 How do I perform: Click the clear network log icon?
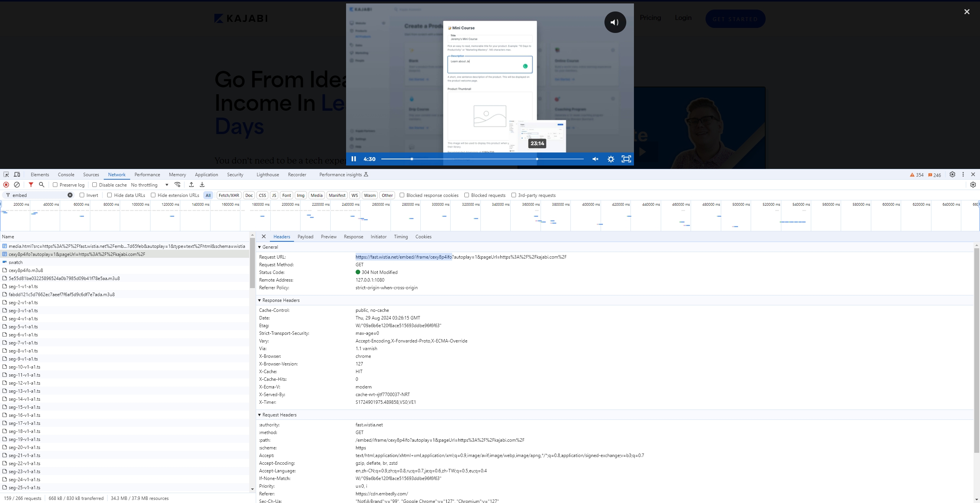tap(17, 185)
